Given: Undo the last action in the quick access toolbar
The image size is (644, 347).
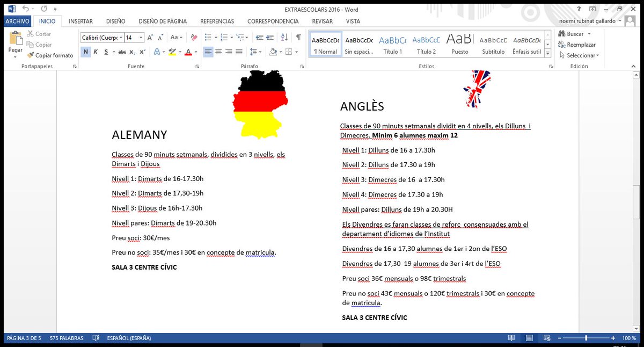Looking at the screenshot, I should coord(26,9).
